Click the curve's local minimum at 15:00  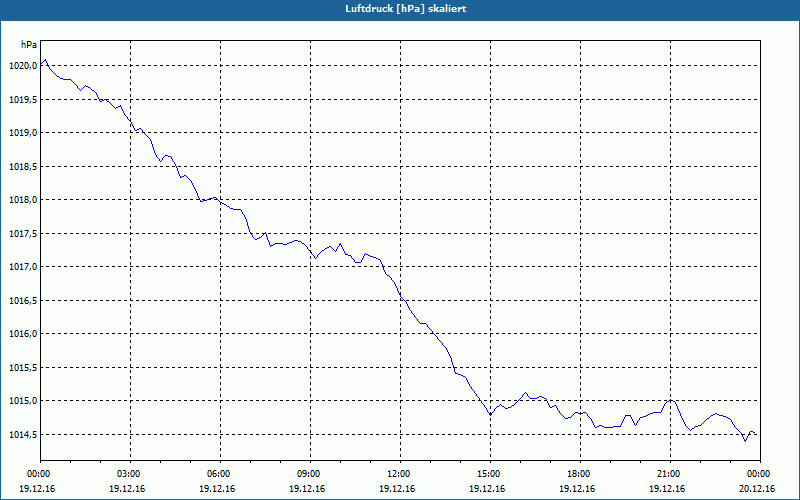tap(490, 415)
